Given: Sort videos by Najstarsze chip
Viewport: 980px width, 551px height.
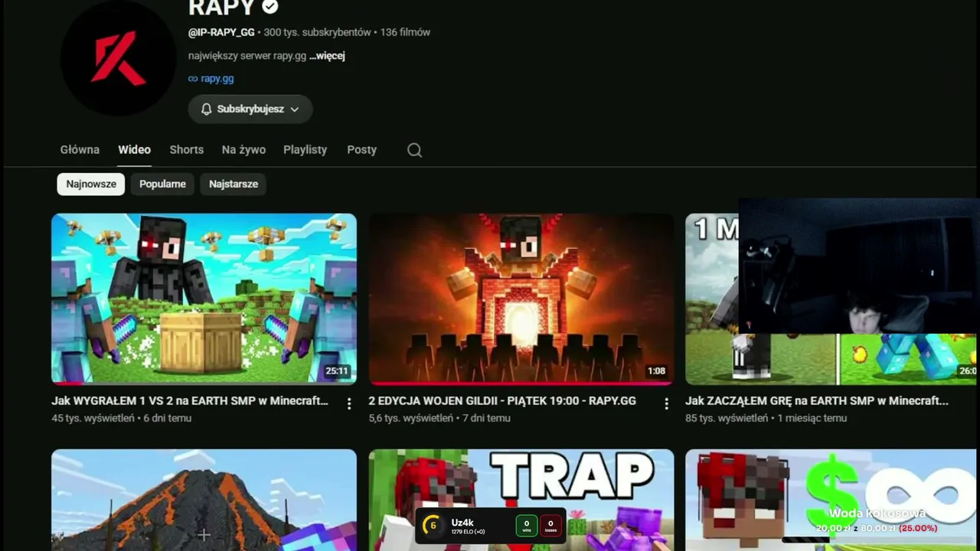Looking at the screenshot, I should click(x=234, y=184).
